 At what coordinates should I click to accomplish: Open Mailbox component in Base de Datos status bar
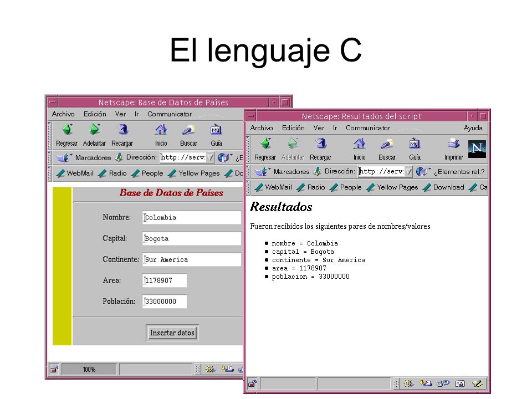(227, 369)
